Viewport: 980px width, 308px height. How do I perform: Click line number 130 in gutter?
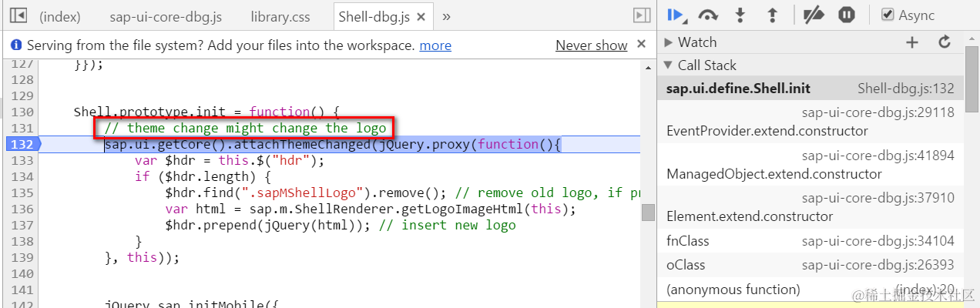tap(23, 112)
